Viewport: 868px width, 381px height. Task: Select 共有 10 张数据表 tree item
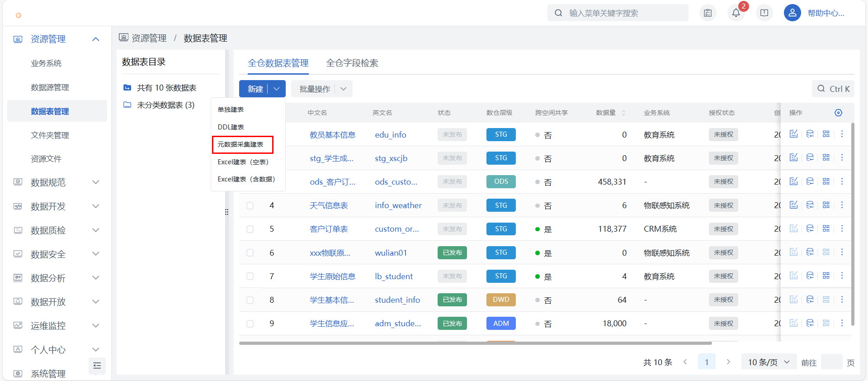(x=166, y=88)
